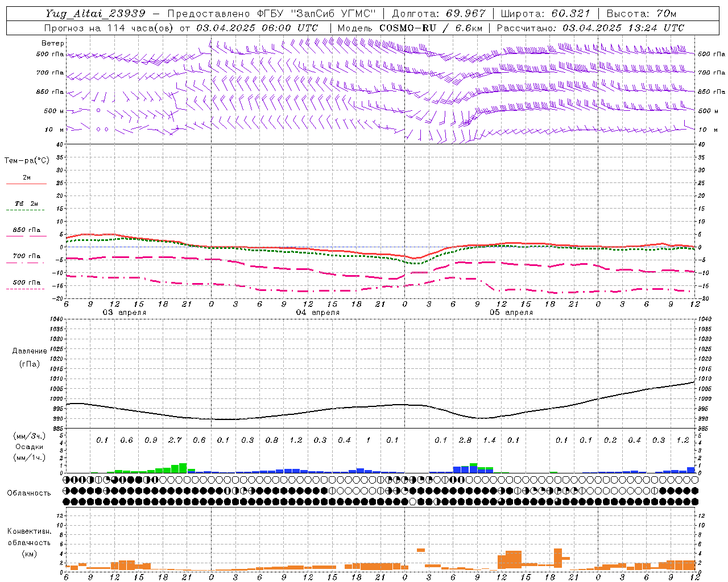Screen dimensions: 728x582
Task: Click the 3-hour precipitation value "0.9"
Action: coord(151,440)
